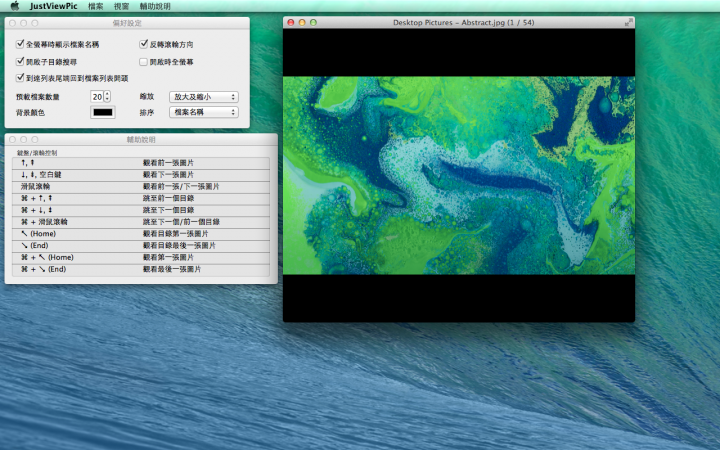Open the 輔助說明 menu in the menu bar

[155, 6]
